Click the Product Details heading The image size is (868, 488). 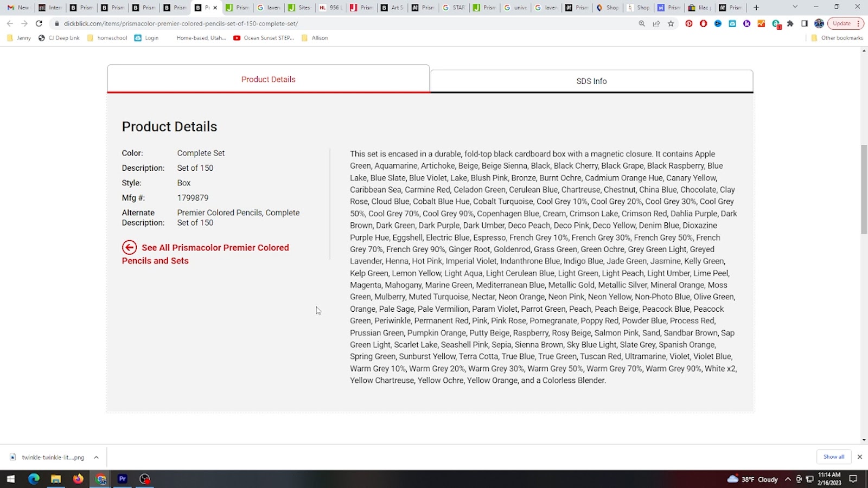point(169,126)
